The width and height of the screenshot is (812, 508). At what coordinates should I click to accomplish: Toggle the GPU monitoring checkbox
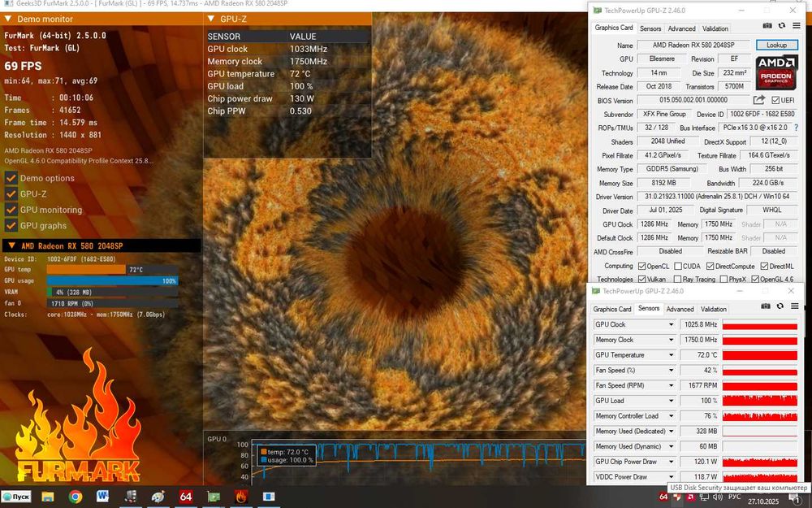pyautogui.click(x=11, y=210)
